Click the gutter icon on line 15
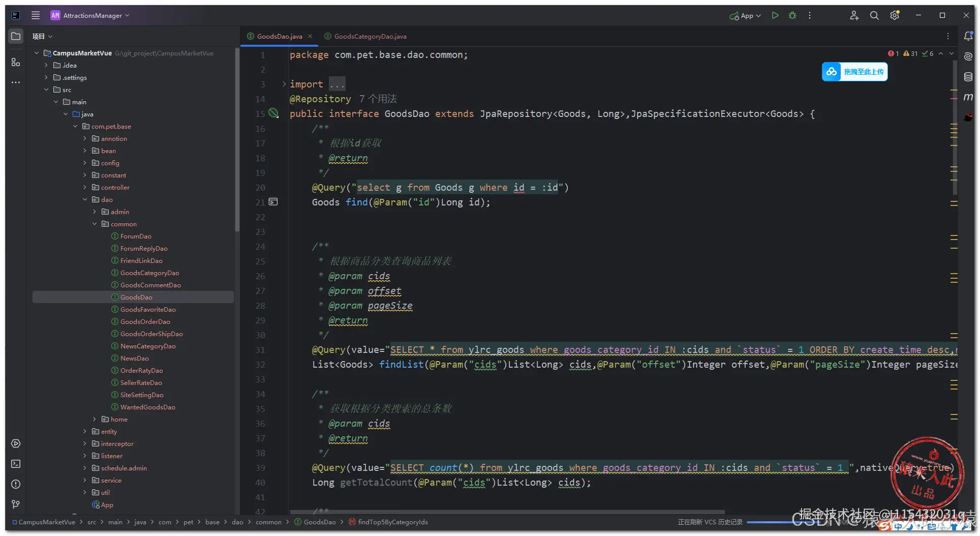The image size is (980, 536). coord(273,113)
